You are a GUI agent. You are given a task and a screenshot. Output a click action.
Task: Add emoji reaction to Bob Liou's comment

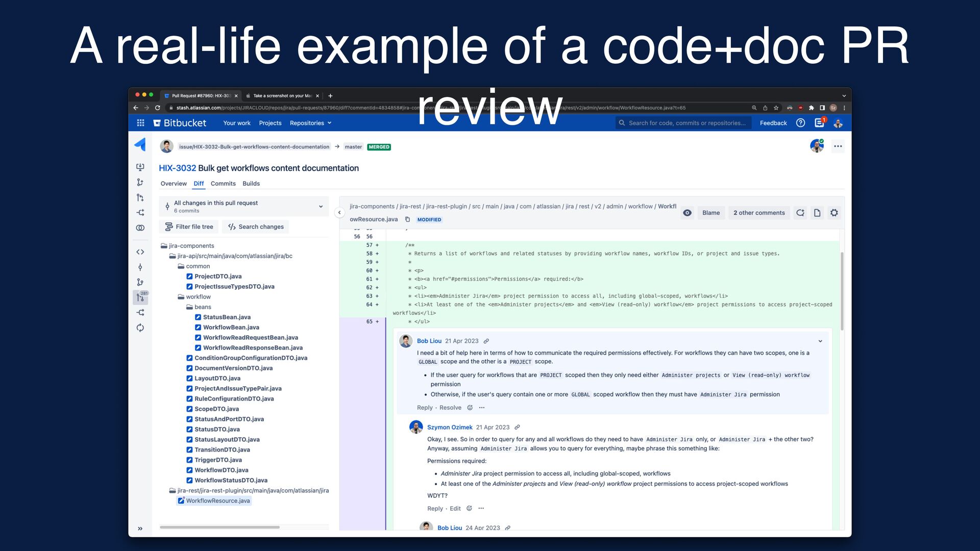point(470,408)
